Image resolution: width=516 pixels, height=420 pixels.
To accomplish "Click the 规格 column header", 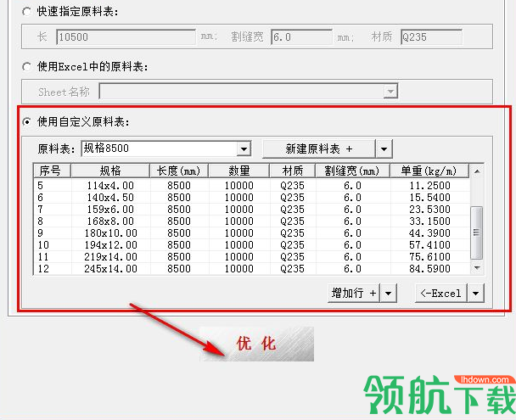I will [110, 171].
